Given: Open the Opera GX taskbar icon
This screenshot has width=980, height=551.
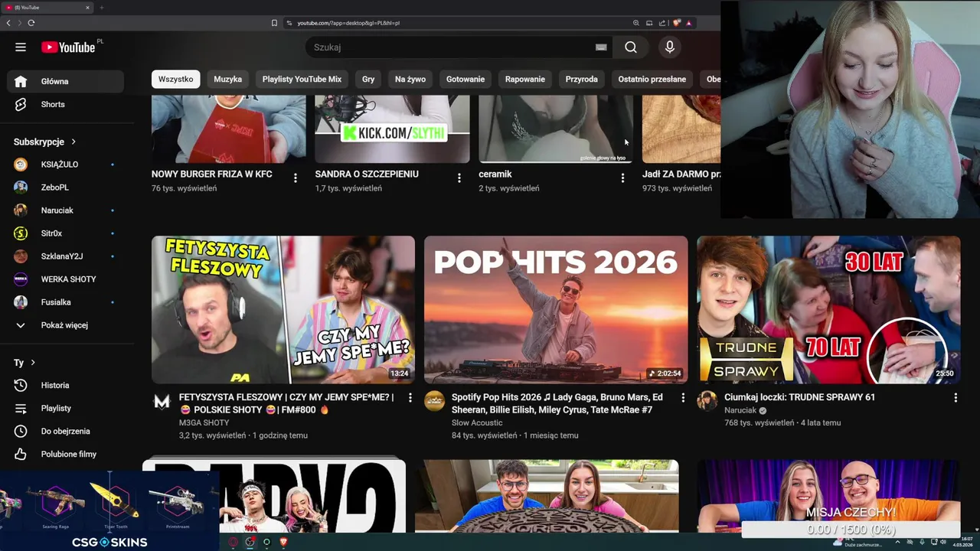Looking at the screenshot, I should coord(234,542).
